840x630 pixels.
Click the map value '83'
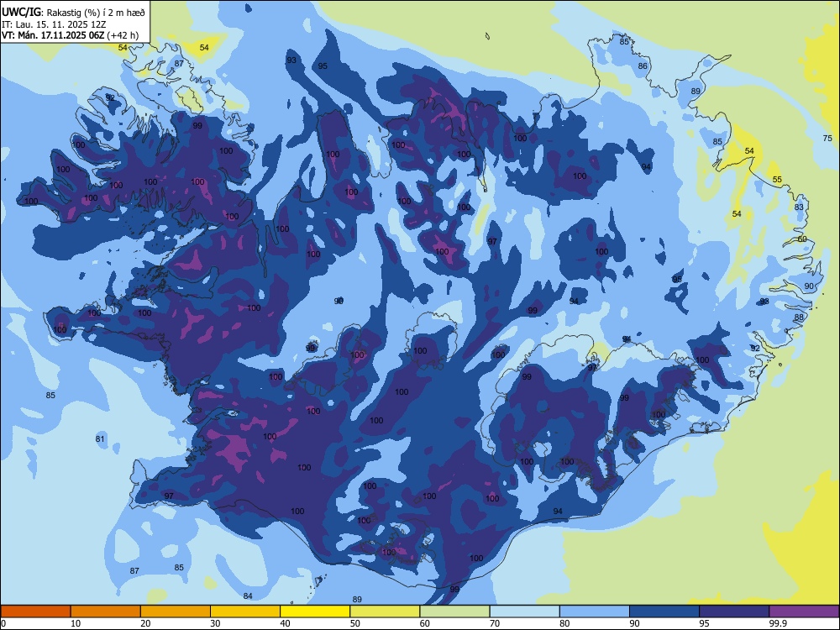[x=799, y=207]
